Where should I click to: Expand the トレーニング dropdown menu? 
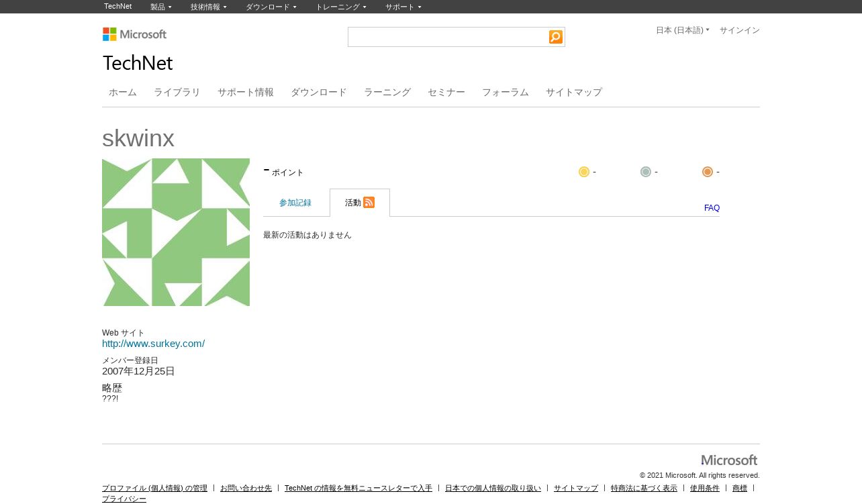pos(341,7)
